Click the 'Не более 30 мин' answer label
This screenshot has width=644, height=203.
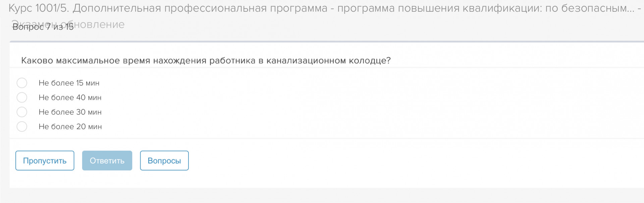click(x=70, y=112)
